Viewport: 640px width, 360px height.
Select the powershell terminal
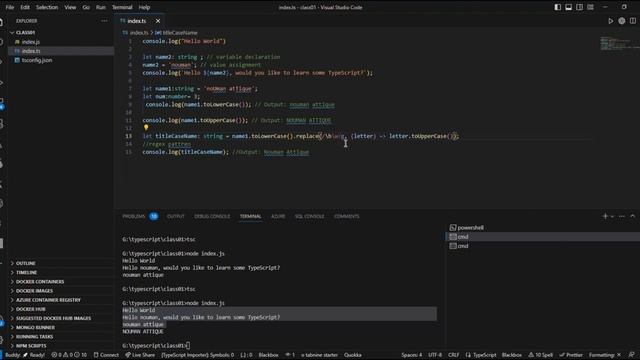coord(542,228)
